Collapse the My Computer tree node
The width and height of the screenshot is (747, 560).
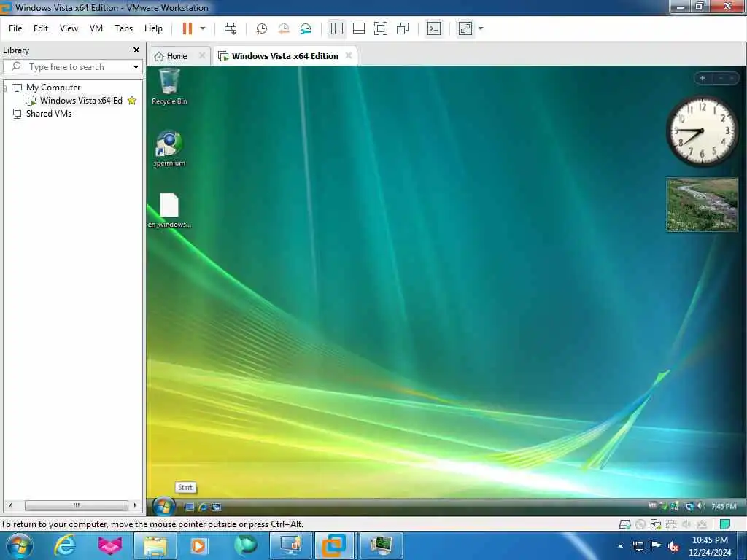tap(5, 87)
